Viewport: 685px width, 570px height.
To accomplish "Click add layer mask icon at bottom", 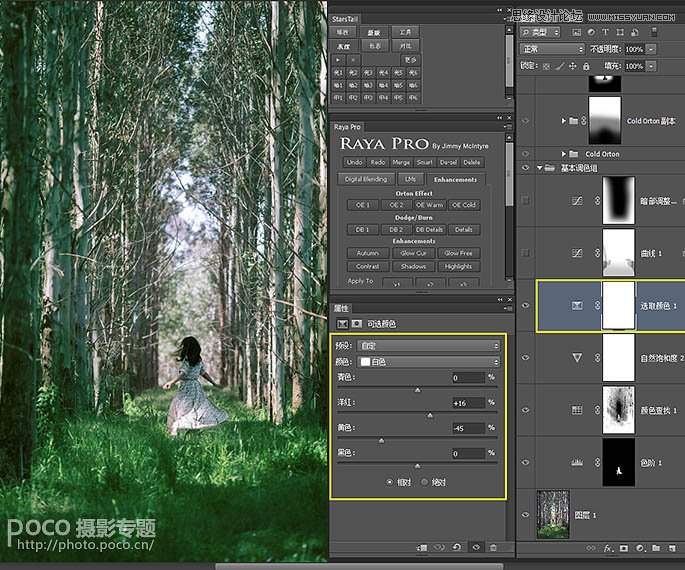I will tap(624, 548).
